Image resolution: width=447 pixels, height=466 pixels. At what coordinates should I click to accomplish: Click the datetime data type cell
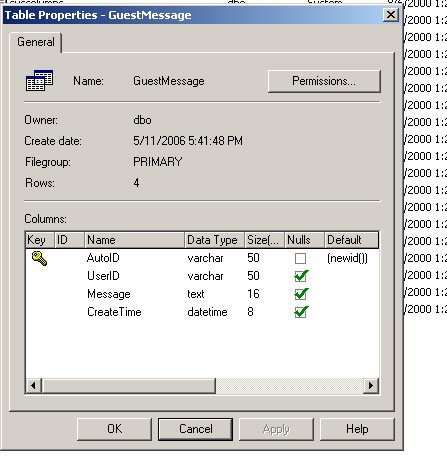207,312
